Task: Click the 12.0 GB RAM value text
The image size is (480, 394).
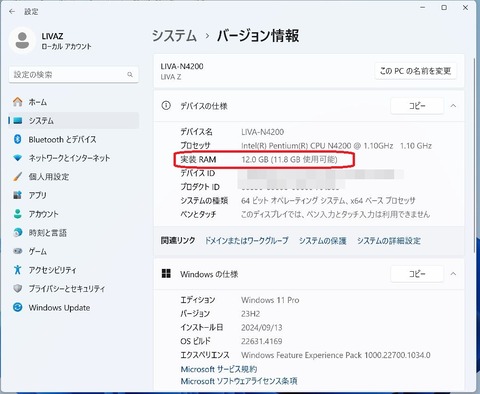Action: point(289,160)
